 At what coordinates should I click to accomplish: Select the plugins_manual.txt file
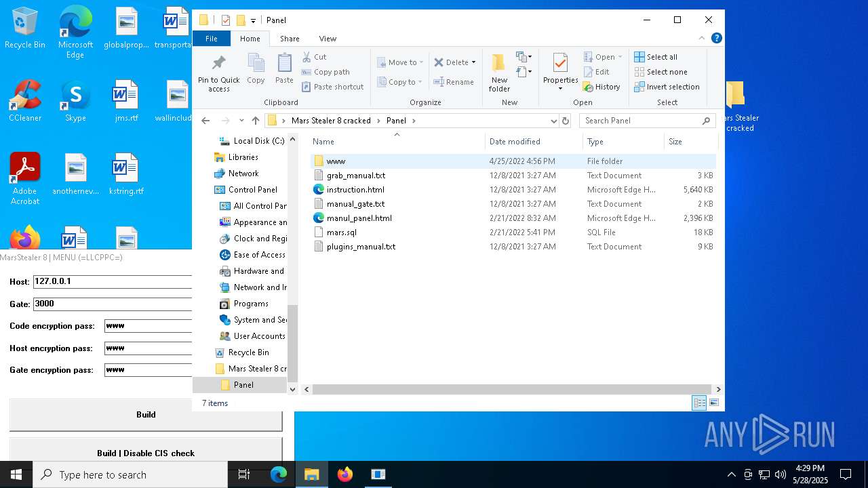pos(513,247)
